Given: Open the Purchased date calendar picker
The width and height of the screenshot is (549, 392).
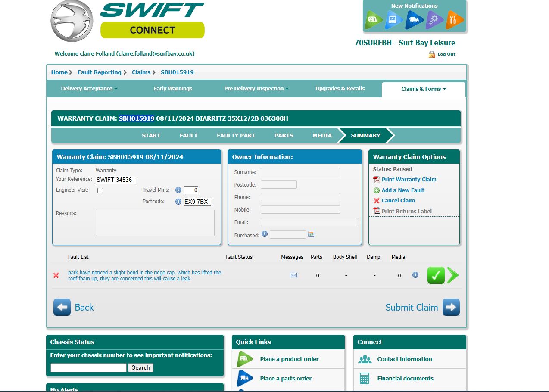Looking at the screenshot, I should pos(311,234).
